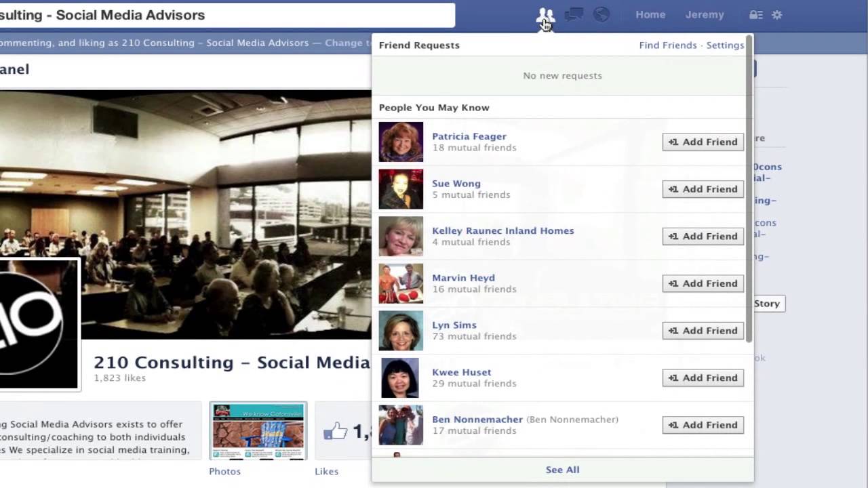Open the Notifications globe icon

[601, 15]
